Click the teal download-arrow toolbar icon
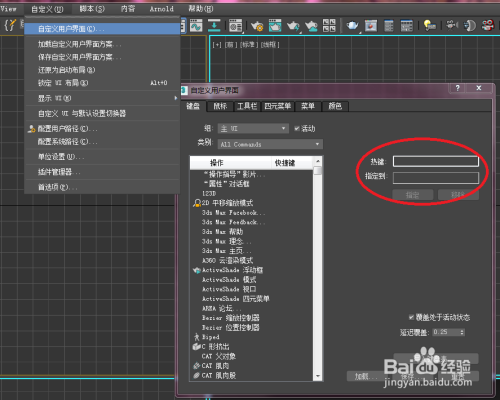This screenshot has width=500, height=400. pyautogui.click(x=214, y=26)
